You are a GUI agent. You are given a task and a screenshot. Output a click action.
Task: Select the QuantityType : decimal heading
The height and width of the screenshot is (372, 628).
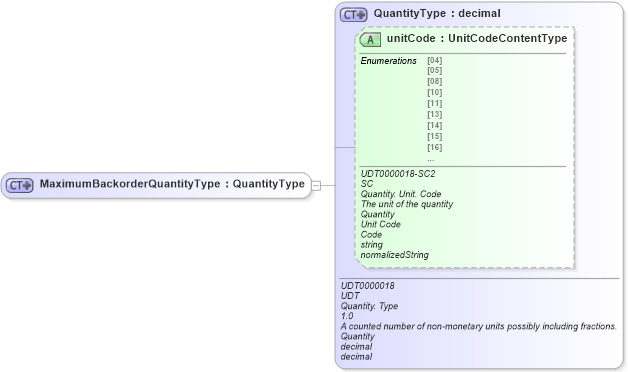click(x=437, y=13)
